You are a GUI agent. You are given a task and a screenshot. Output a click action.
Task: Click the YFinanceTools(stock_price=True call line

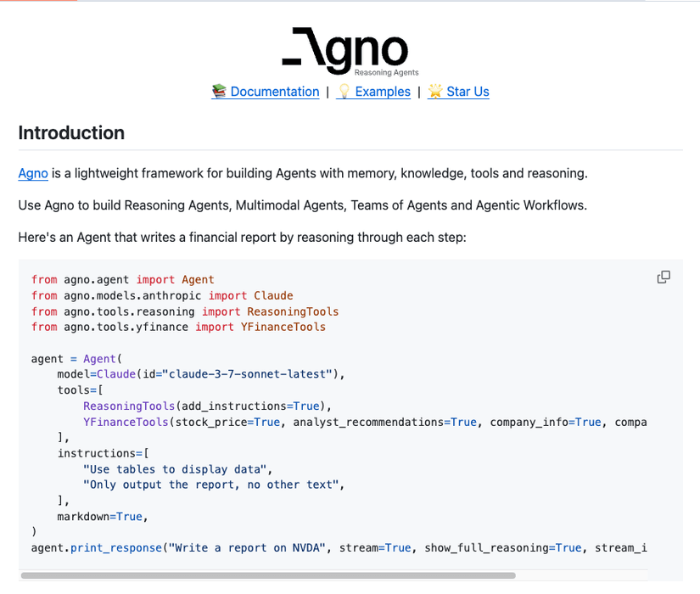[365, 422]
